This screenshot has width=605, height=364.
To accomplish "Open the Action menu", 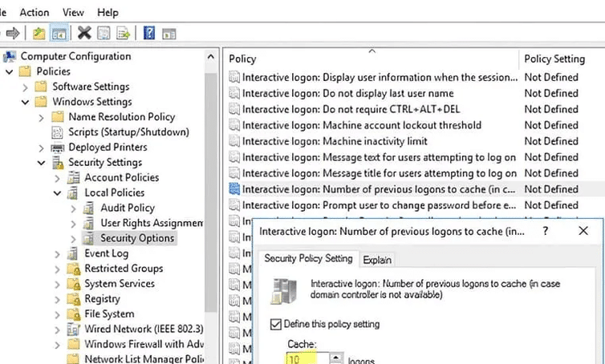I will [x=34, y=12].
